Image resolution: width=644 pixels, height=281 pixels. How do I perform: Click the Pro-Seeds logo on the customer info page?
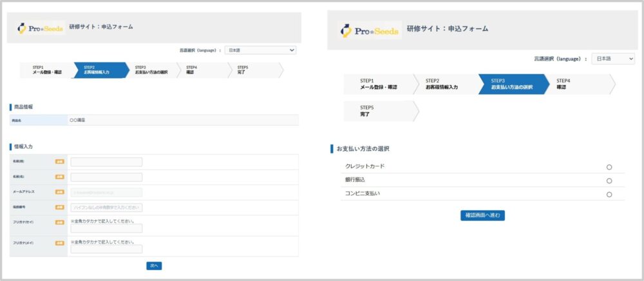pos(40,28)
